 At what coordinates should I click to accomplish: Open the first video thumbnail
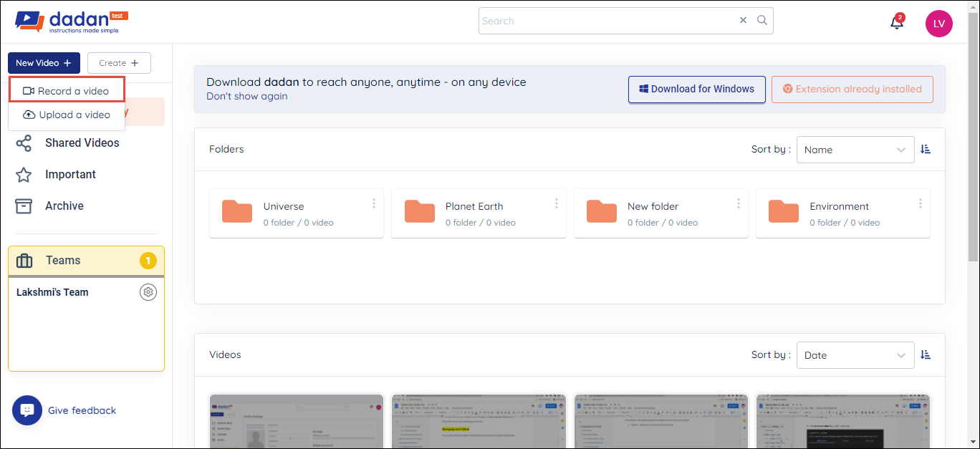tap(297, 421)
